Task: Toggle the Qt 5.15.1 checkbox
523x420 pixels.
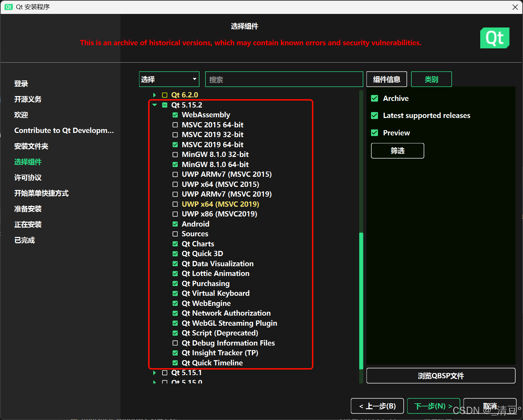Action: 165,373
